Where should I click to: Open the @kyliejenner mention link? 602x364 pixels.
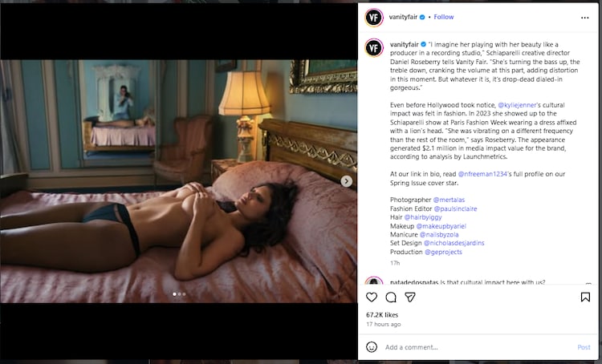pos(517,105)
